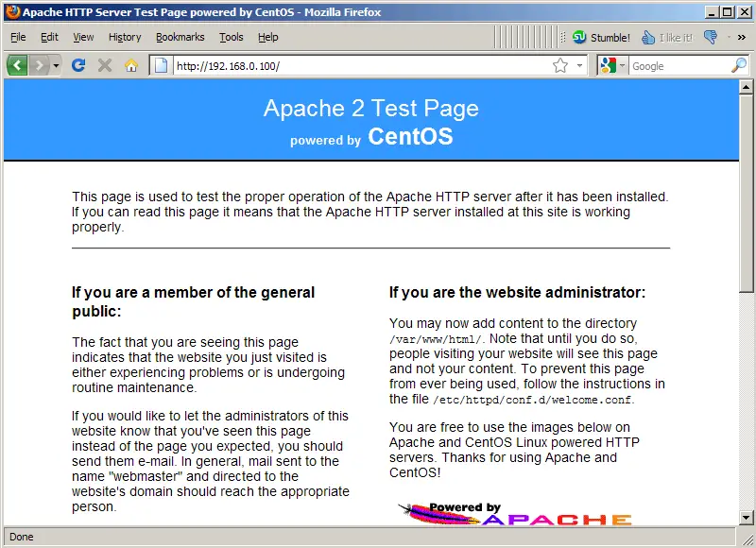Click the StumbleUpon logo icon

coord(579,37)
